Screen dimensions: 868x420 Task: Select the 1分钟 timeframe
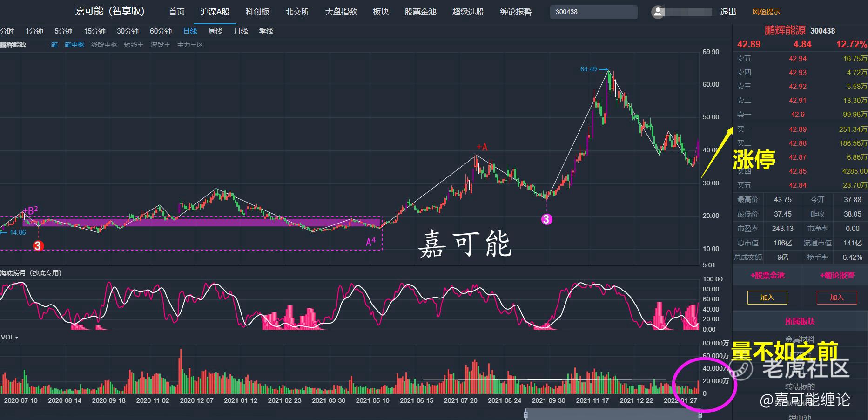coord(34,31)
